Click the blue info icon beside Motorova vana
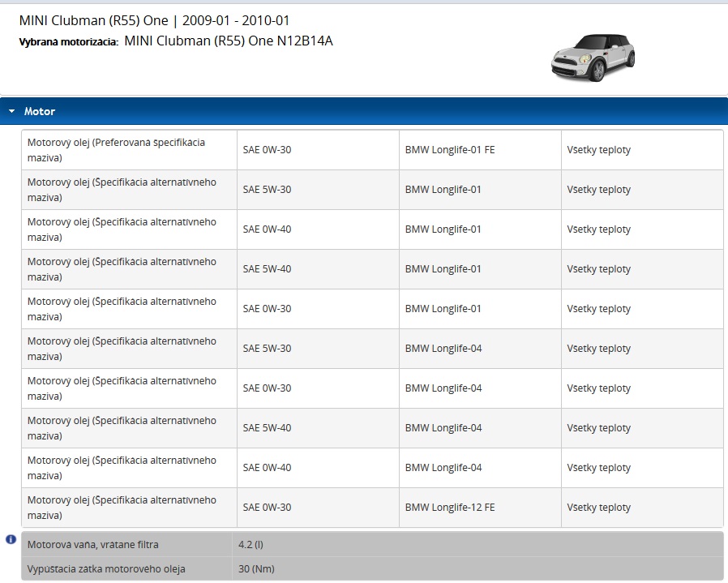Screen dimensions: 728x583 point(11,539)
